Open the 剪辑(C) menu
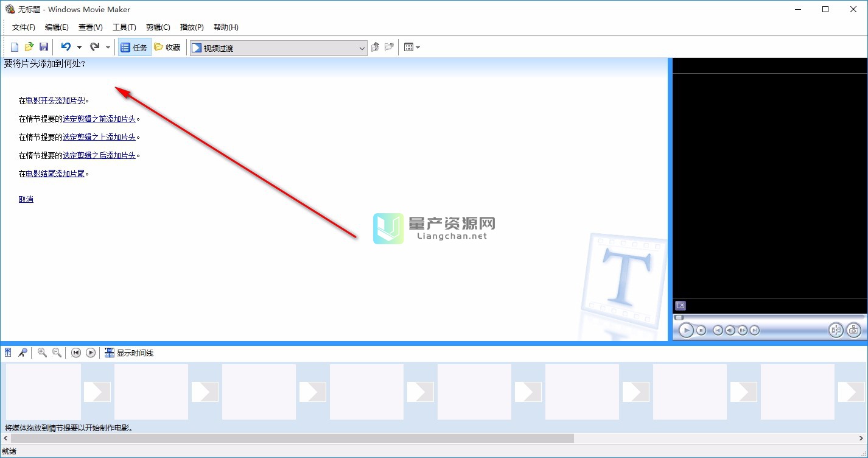The width and height of the screenshot is (868, 458). point(158,27)
